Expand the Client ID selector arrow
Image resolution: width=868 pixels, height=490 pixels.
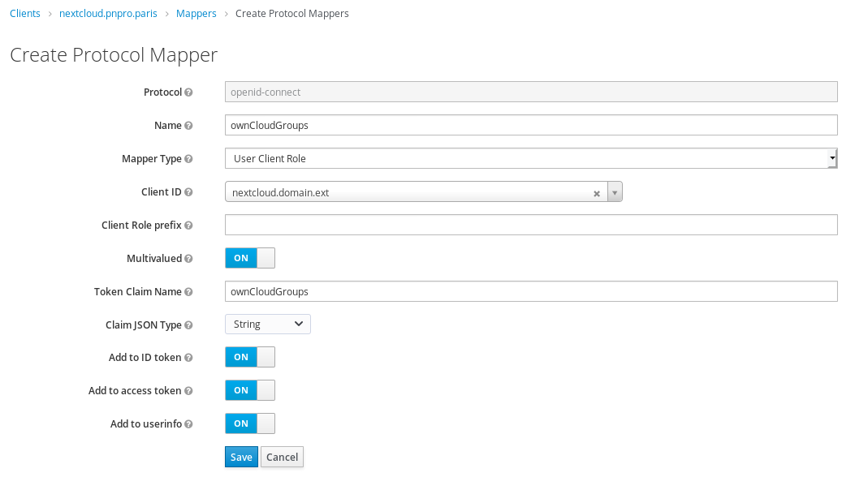pos(615,192)
